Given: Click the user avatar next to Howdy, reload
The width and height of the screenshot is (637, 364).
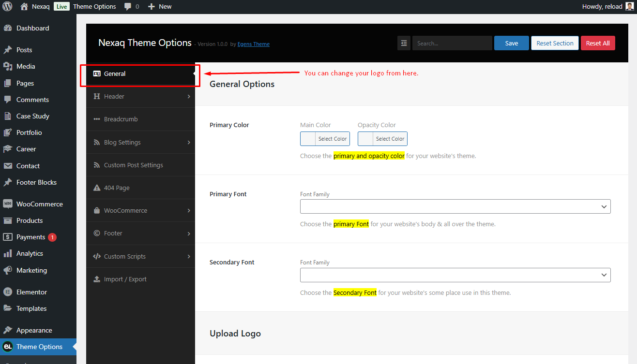Looking at the screenshot, I should 629,6.
